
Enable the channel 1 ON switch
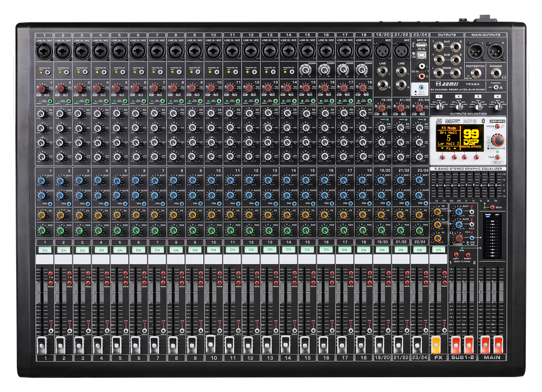(x=45, y=249)
